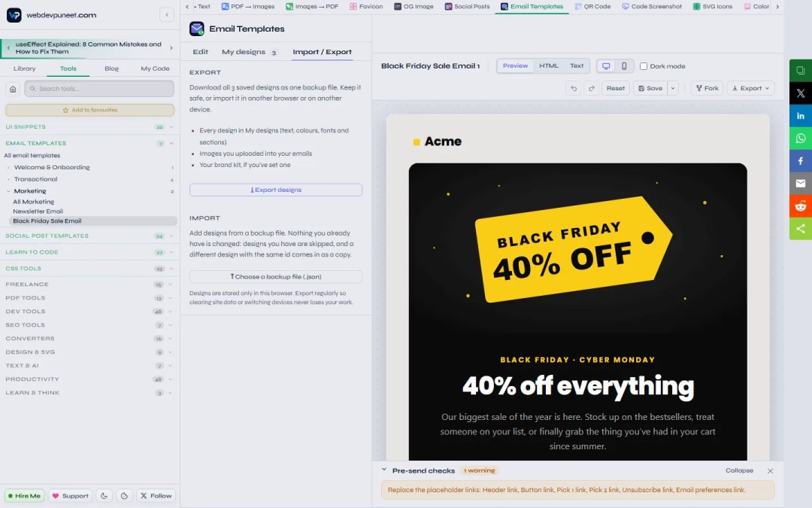
Task: Open the Library sidebar tab
Action: click(x=24, y=68)
